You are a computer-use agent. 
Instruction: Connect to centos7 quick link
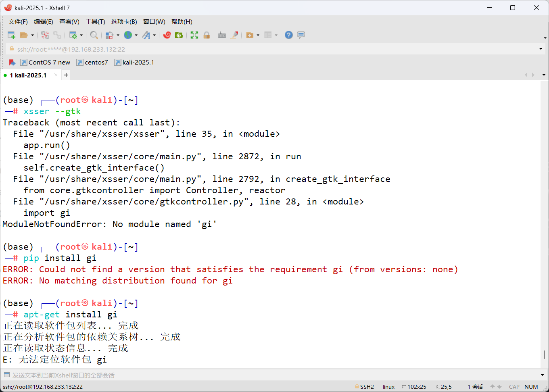coord(92,63)
